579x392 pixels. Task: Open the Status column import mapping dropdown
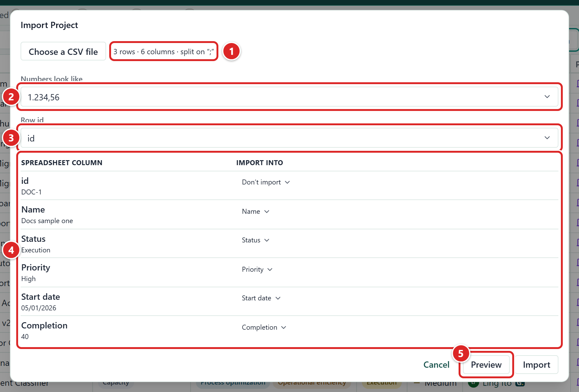coord(255,240)
